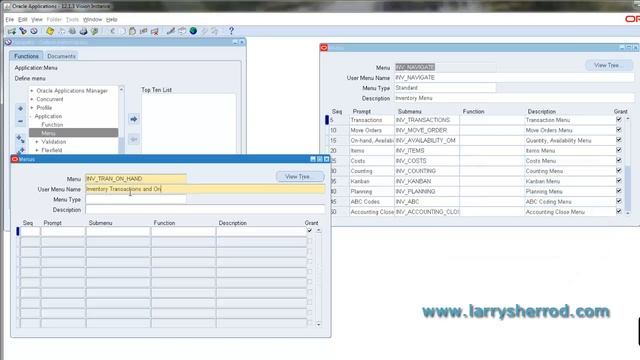Screen dimensions: 640x360
Task: Toggle Grant checkbox for Kanban row
Action: [619, 181]
